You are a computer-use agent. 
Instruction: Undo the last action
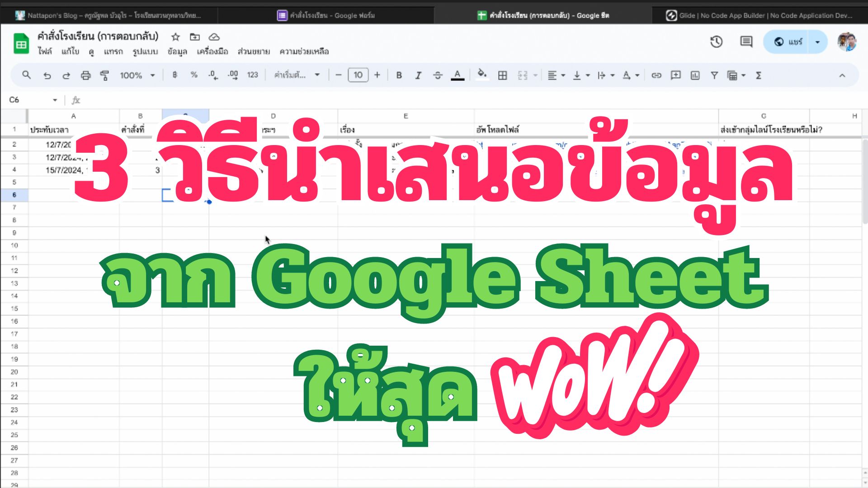click(x=47, y=75)
